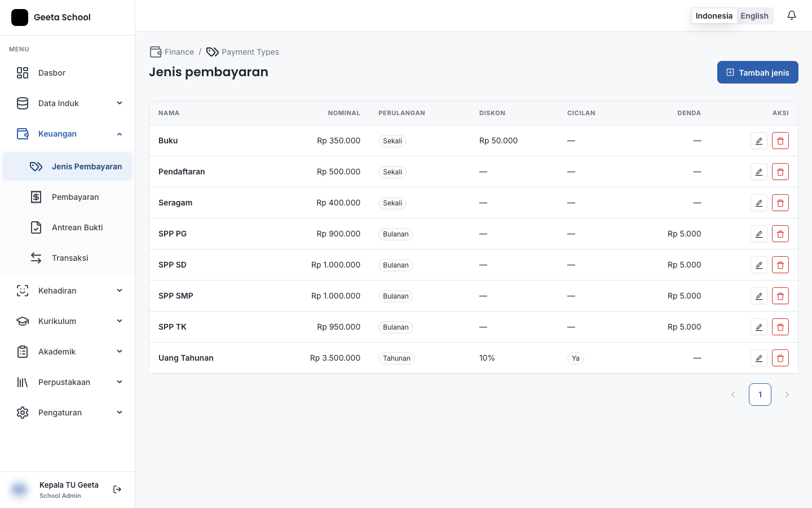Viewport: 812px width, 508px height.
Task: Expand the Data Induk menu
Action: coord(68,103)
